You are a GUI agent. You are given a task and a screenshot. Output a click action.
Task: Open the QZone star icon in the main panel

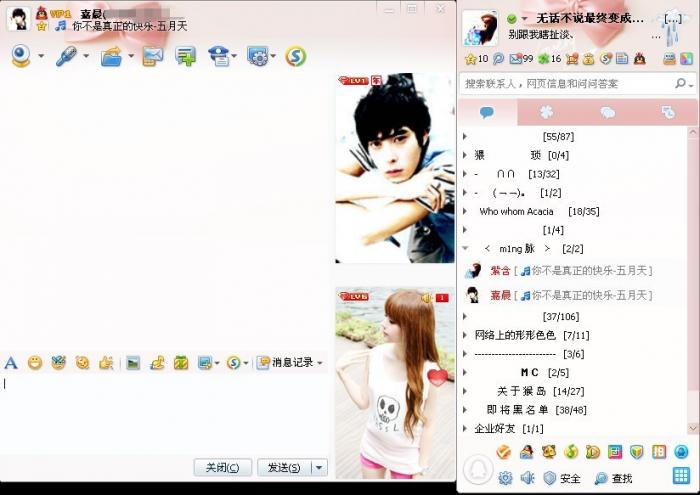[x=470, y=59]
